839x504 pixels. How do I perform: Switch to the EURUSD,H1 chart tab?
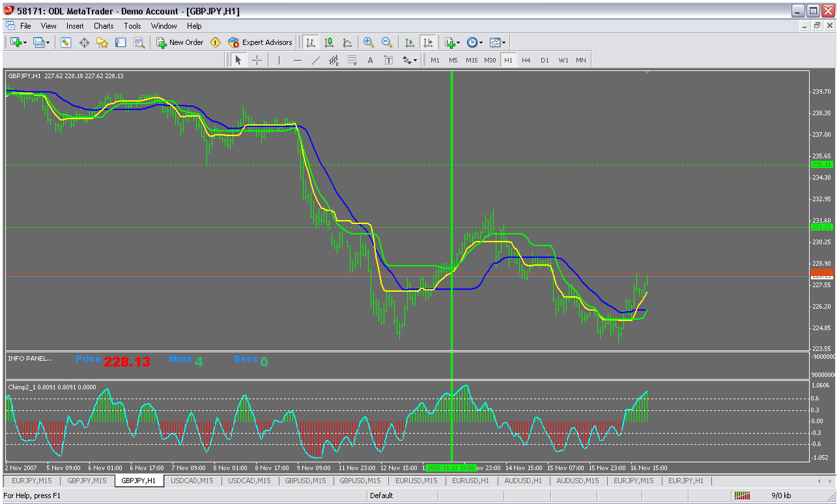471,481
